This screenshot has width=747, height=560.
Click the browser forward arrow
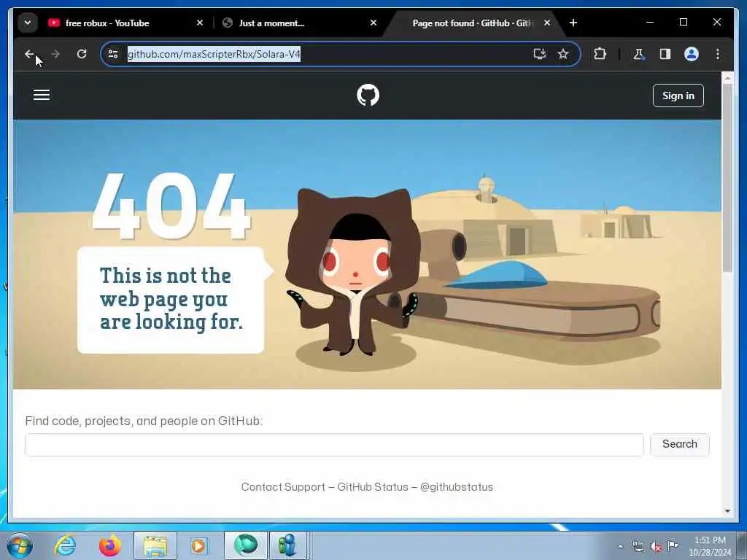coord(55,54)
